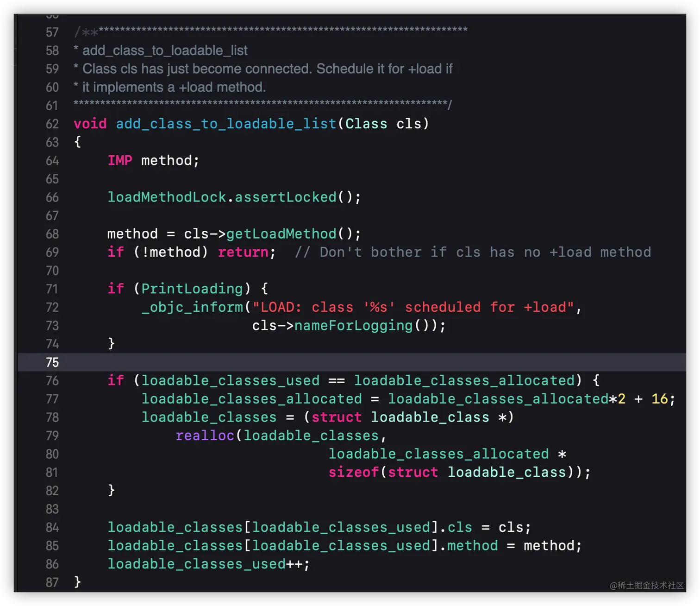The image size is (700, 606).
Task: Click line number 83 in the gutter
Action: (x=52, y=509)
